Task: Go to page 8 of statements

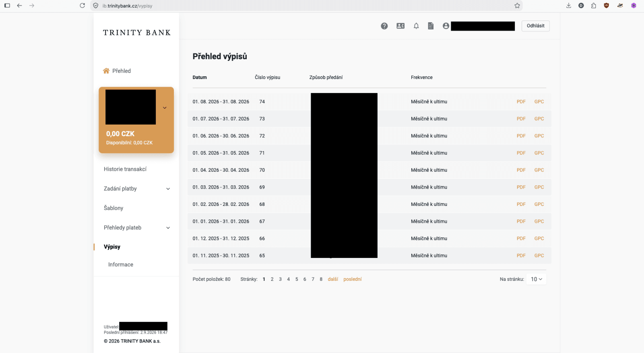Action: click(321, 279)
